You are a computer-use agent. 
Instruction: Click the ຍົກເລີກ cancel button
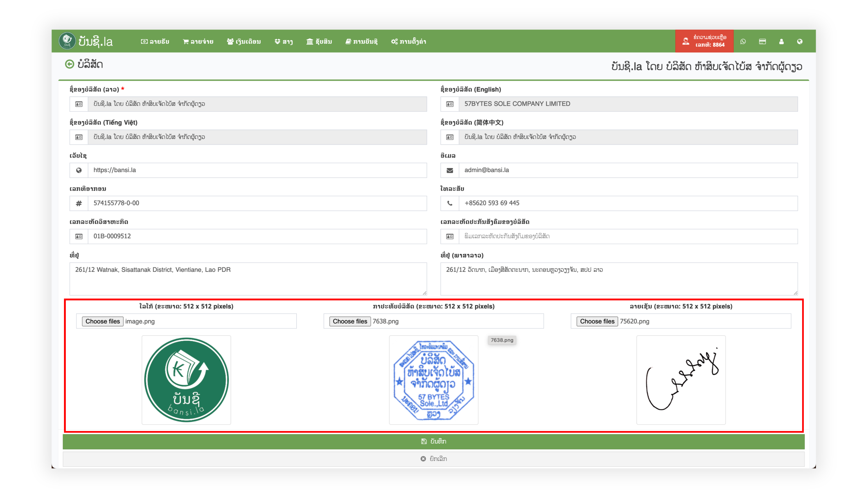pyautogui.click(x=433, y=459)
